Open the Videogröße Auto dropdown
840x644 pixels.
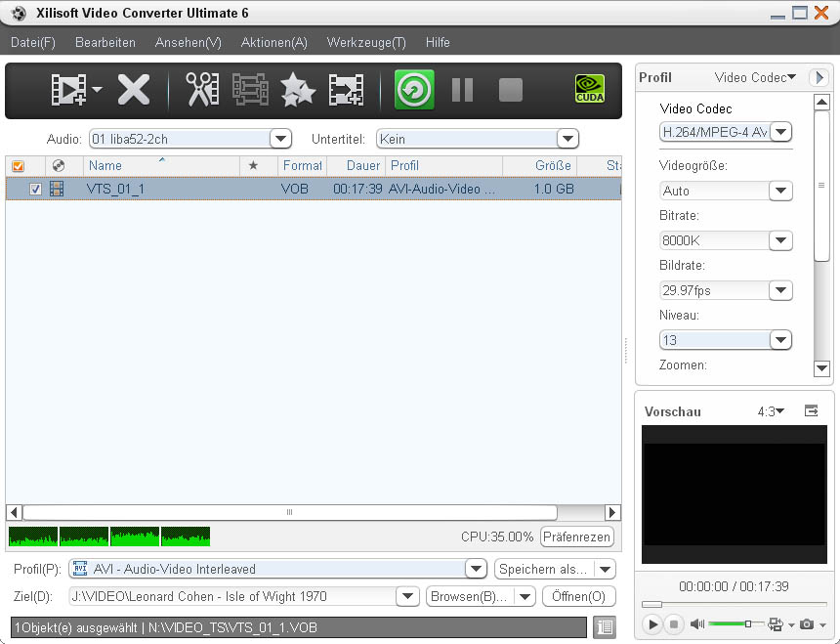coord(780,191)
